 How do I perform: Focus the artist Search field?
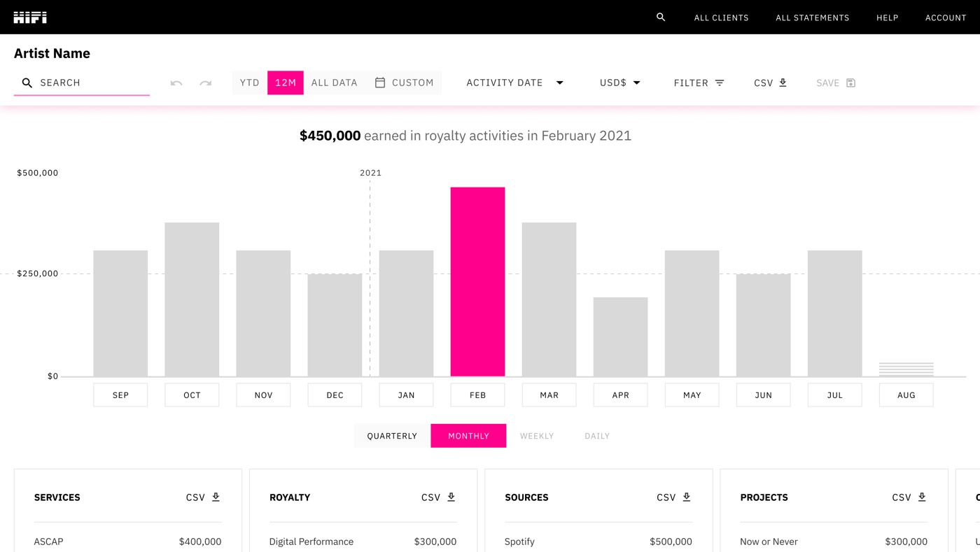click(x=82, y=83)
